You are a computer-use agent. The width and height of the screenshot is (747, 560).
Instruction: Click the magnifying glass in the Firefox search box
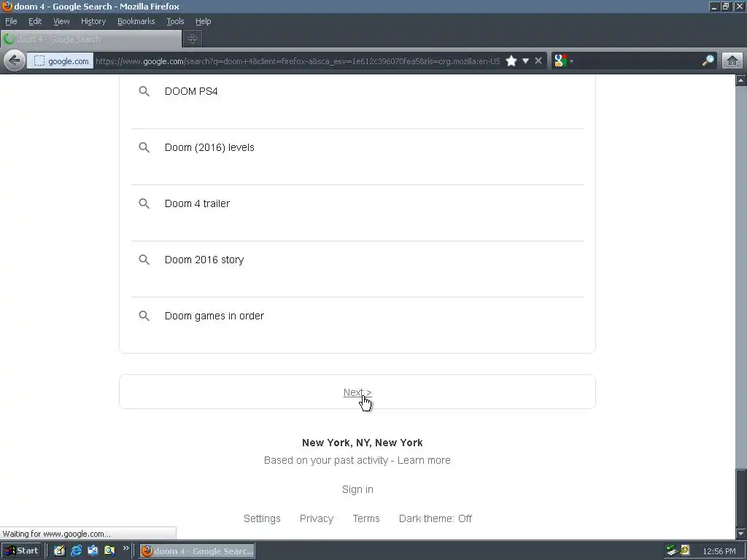(x=708, y=61)
